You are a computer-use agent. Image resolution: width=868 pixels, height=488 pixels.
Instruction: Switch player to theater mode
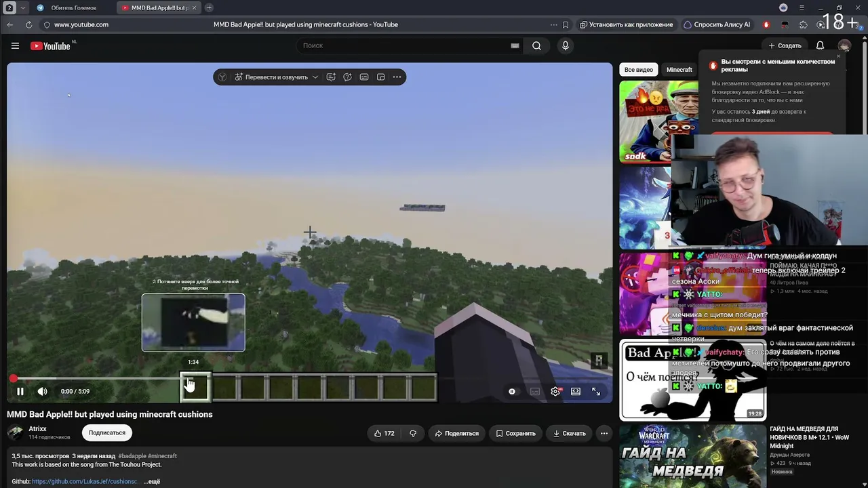point(576,391)
